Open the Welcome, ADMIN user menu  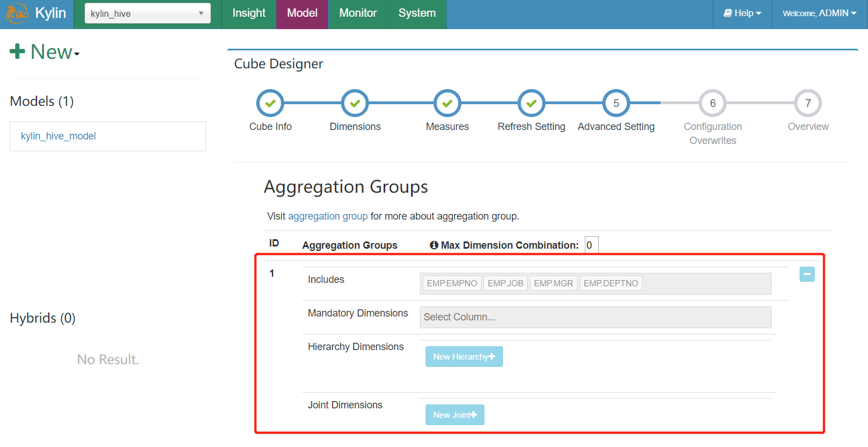819,13
